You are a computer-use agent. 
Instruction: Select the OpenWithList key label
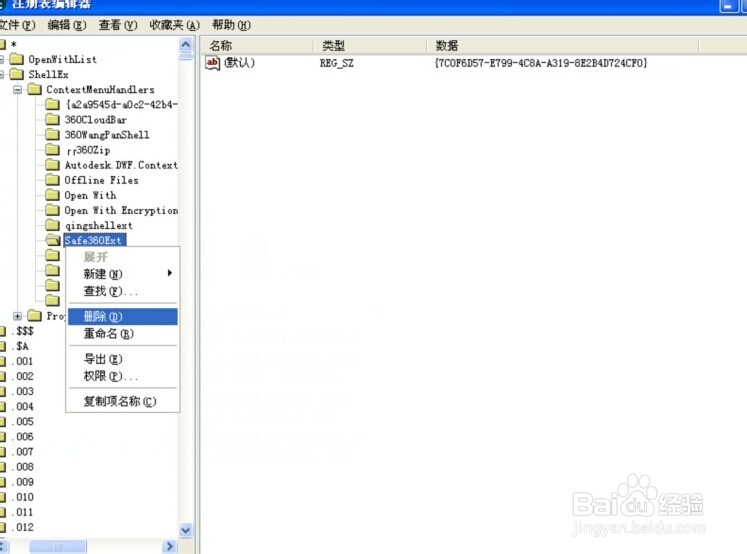(x=62, y=60)
